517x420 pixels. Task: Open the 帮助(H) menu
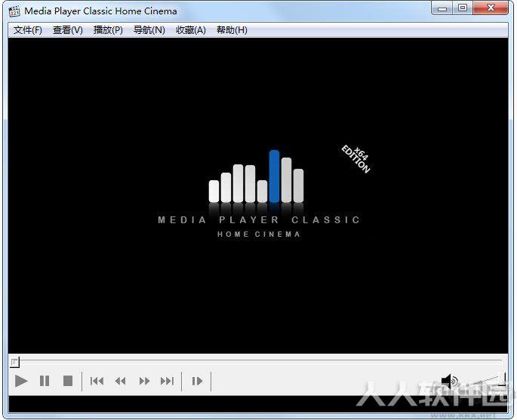[x=232, y=30]
